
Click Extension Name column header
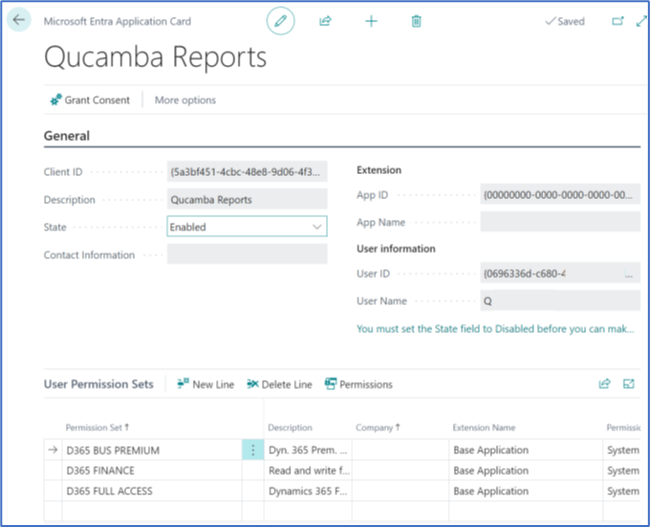tap(484, 427)
